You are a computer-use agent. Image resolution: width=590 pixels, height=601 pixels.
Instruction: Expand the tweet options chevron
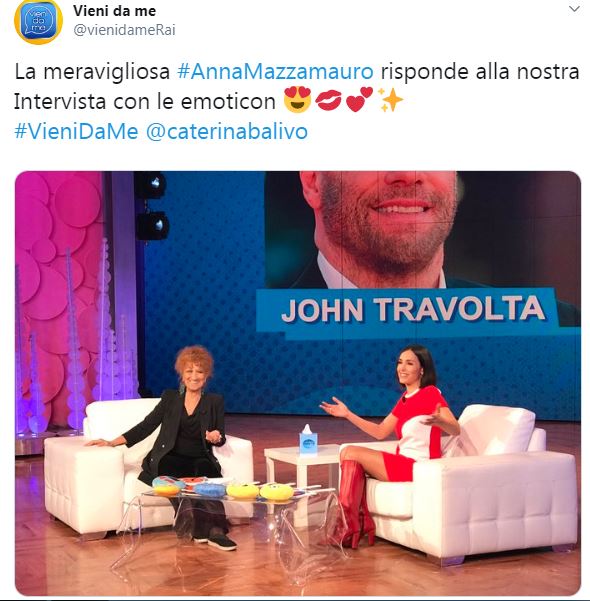pos(574,9)
